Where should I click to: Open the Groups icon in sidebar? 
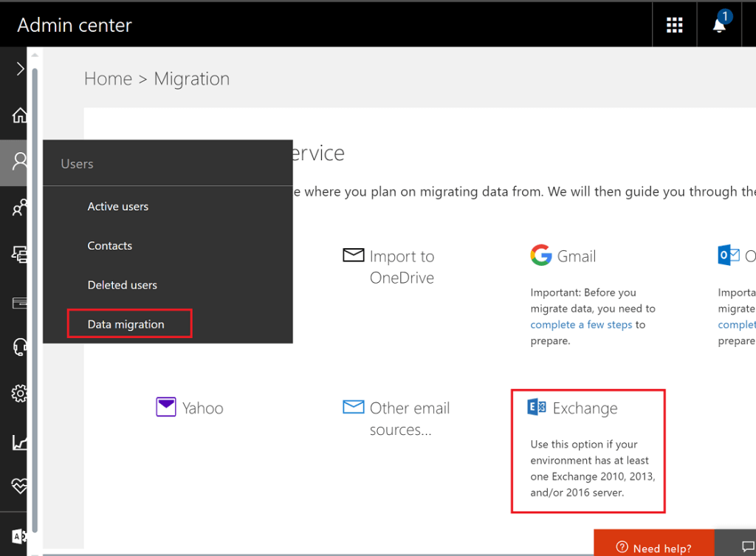pyautogui.click(x=19, y=207)
